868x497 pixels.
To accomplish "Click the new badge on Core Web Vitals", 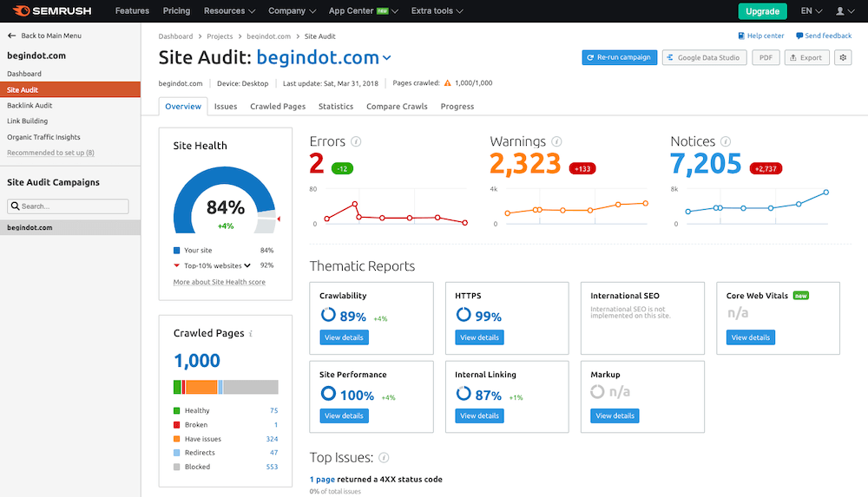I will 801,296.
